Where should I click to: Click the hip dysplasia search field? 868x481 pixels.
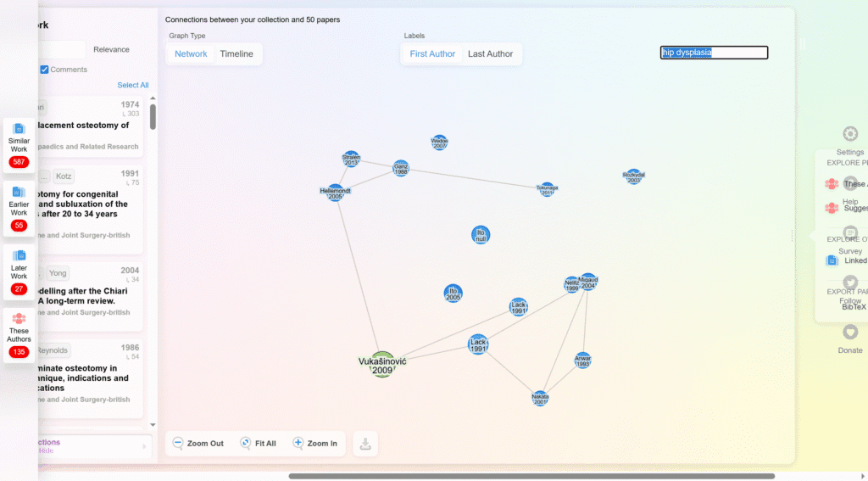click(x=714, y=53)
